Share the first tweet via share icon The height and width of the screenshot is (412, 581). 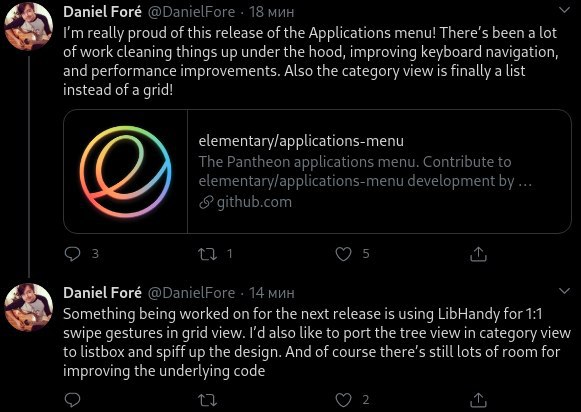tap(478, 254)
